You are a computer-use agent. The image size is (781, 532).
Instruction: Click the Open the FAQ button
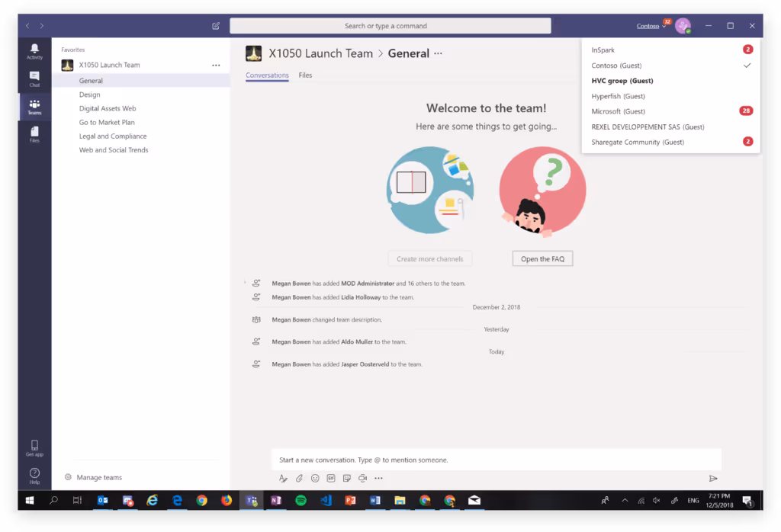(542, 259)
